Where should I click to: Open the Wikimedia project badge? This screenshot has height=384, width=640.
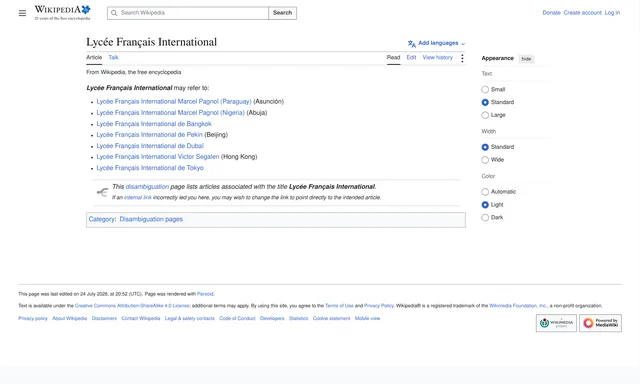[556, 323]
